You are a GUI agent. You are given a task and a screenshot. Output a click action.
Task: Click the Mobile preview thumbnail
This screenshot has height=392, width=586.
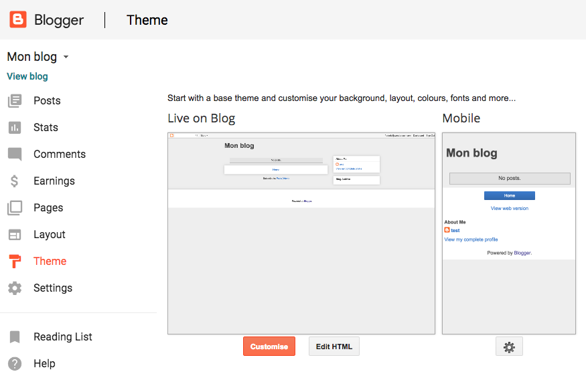[509, 233]
